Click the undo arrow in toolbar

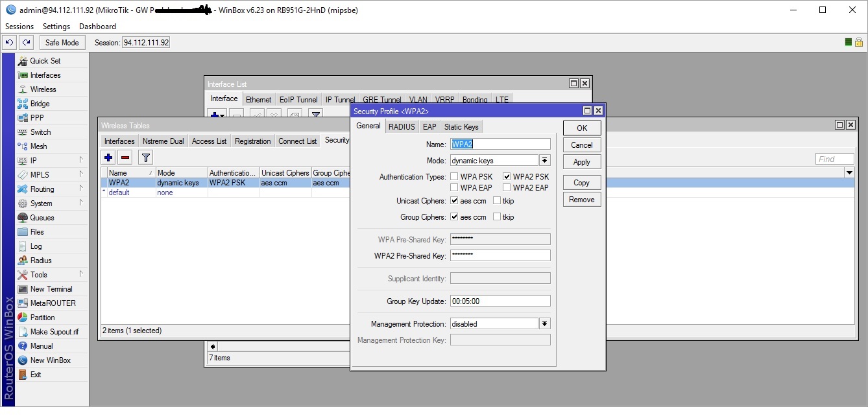point(9,43)
